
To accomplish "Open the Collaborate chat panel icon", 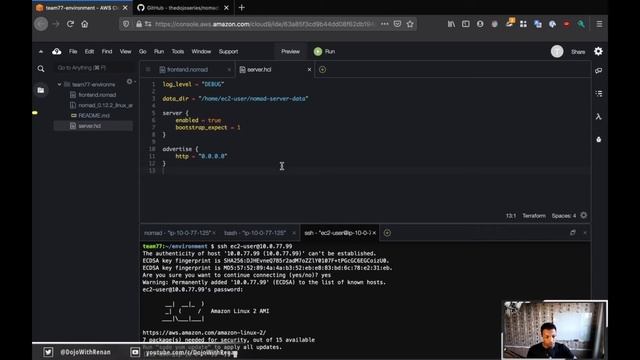I will (598, 71).
